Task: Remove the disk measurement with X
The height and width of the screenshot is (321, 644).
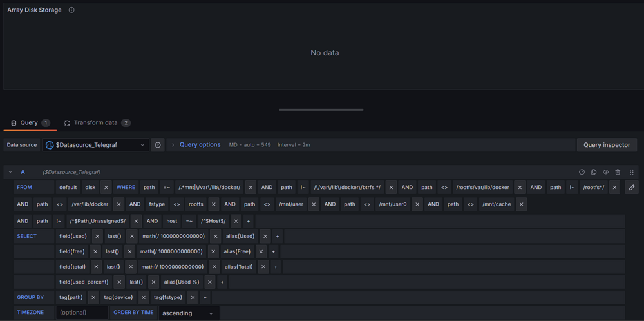Action: (106, 188)
